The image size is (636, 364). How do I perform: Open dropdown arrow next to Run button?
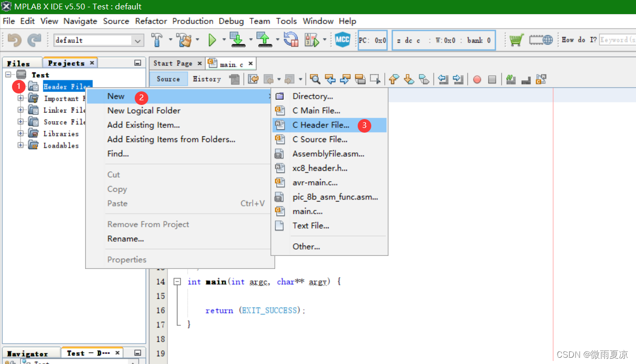click(x=224, y=40)
